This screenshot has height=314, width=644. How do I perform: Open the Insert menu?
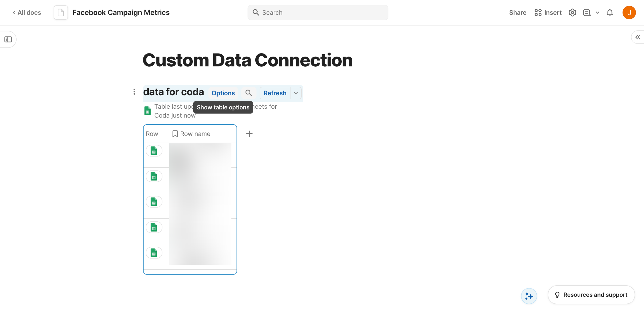[548, 13]
